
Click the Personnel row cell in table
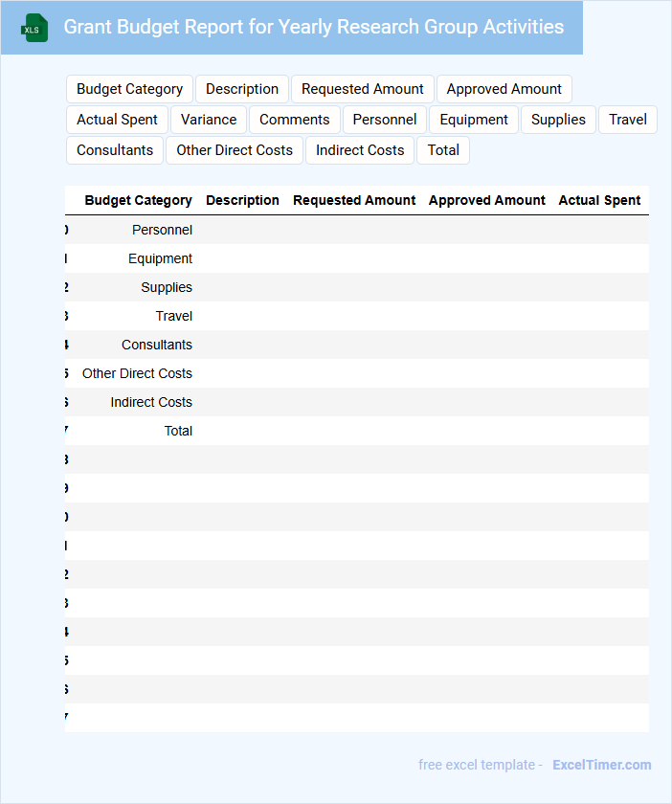click(162, 230)
